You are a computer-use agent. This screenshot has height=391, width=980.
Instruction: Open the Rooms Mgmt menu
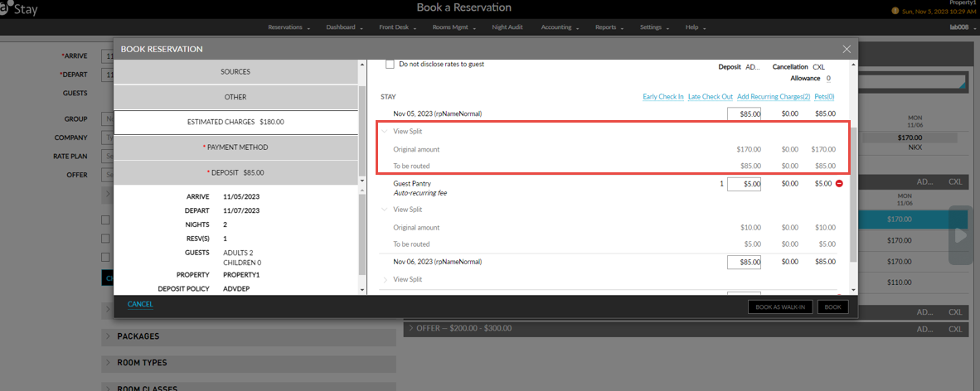(454, 27)
